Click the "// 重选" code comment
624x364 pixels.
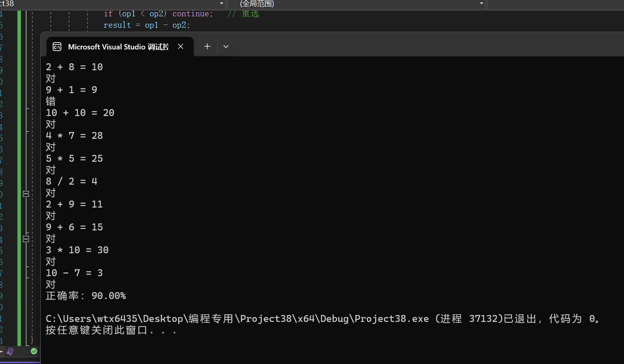(243, 13)
